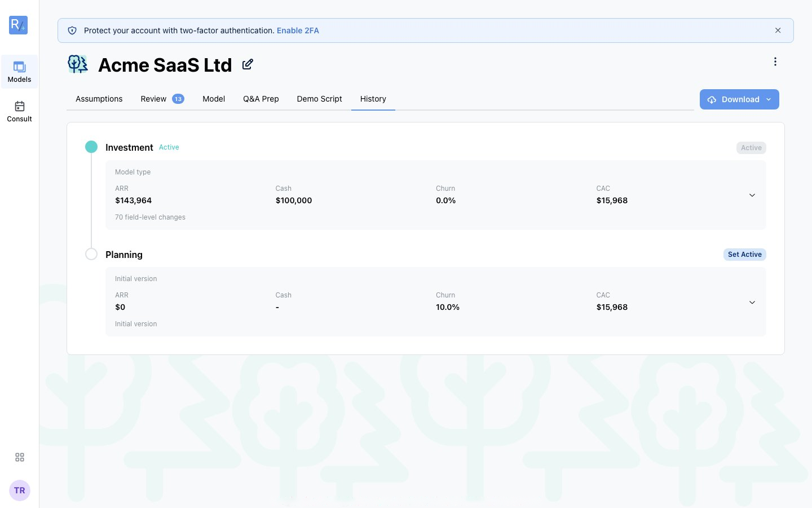Click the Enable 2FA link
This screenshot has height=508, width=812.
298,30
